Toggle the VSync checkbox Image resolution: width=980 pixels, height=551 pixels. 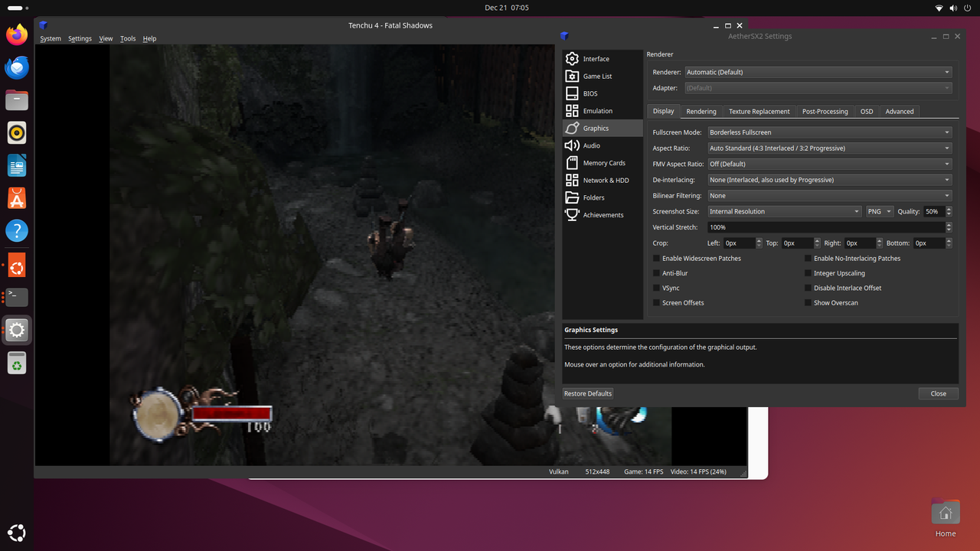click(x=656, y=289)
